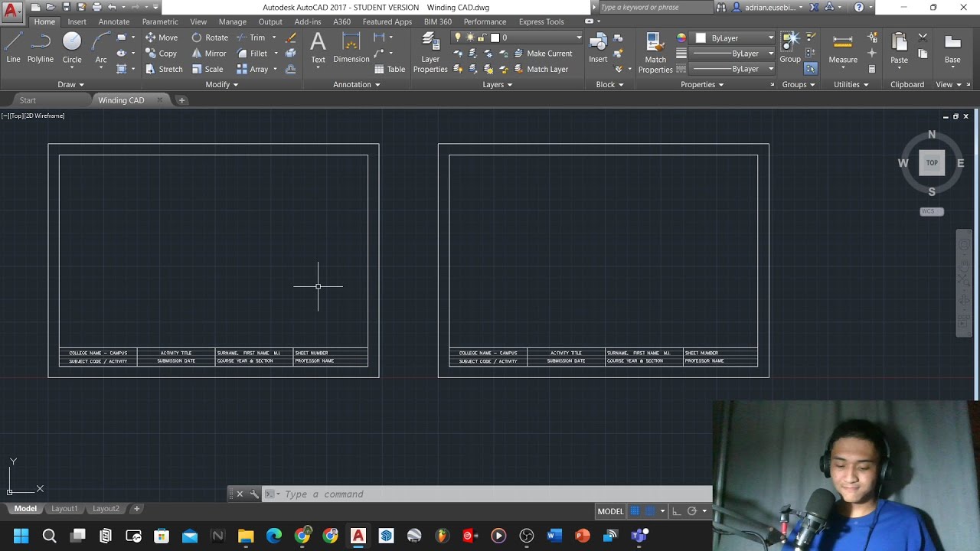Open the Insert ribbon tab

(x=77, y=21)
